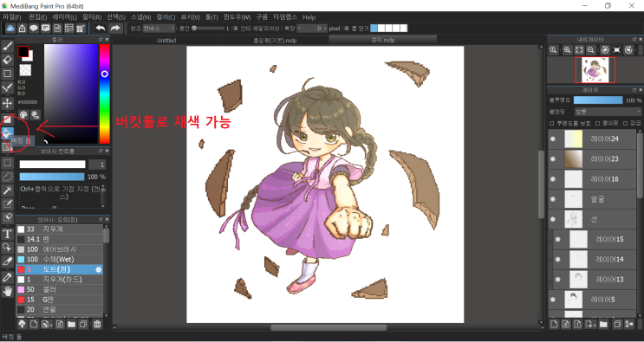Open the color palette icon in color panel
The image size is (644, 342).
[23, 115]
